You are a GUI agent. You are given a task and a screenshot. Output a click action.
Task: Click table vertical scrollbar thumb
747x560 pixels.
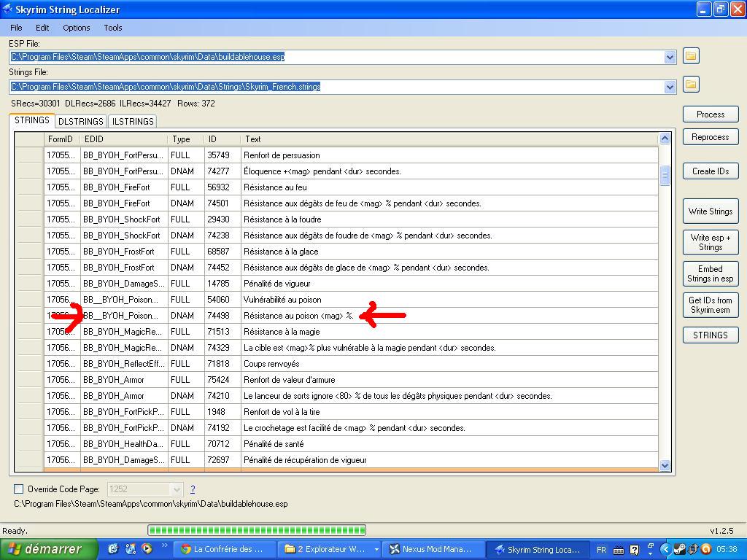click(x=665, y=175)
